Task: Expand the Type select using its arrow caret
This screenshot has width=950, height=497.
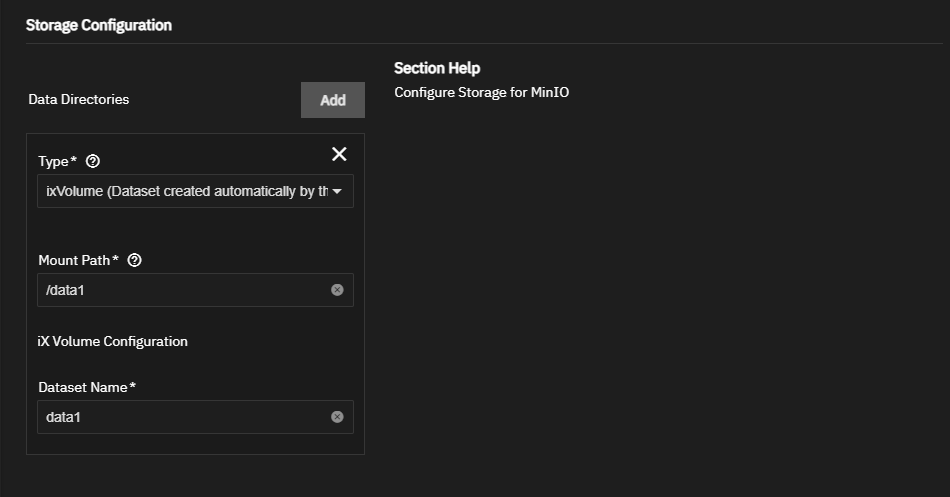Action: pyautogui.click(x=337, y=192)
